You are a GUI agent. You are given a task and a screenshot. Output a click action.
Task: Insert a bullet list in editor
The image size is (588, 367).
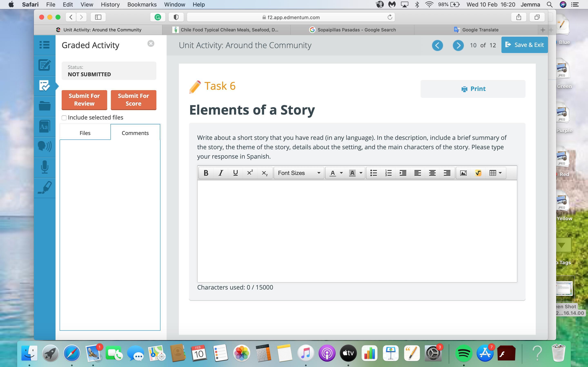click(373, 173)
